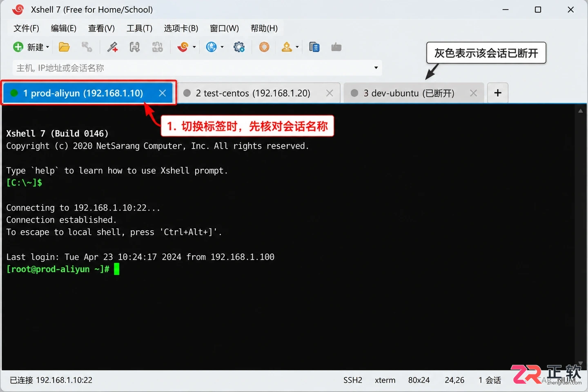
Task: Click the blue globe toolbar icon
Action: 211,47
